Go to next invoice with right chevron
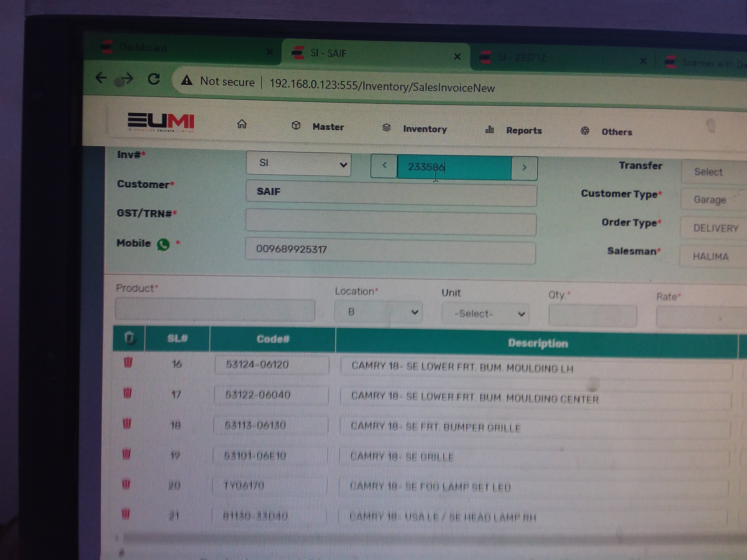Screen dimensions: 747x560 tap(524, 168)
